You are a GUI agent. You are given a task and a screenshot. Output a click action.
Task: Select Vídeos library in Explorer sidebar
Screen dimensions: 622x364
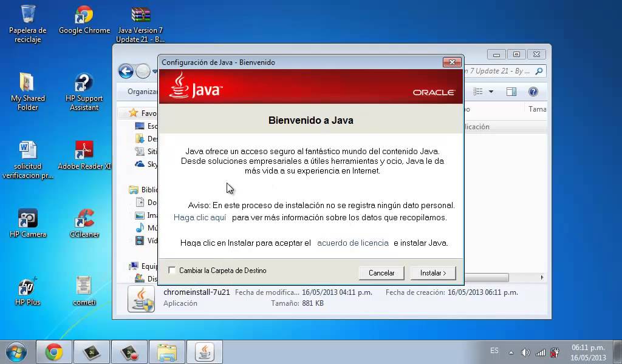pyautogui.click(x=146, y=240)
